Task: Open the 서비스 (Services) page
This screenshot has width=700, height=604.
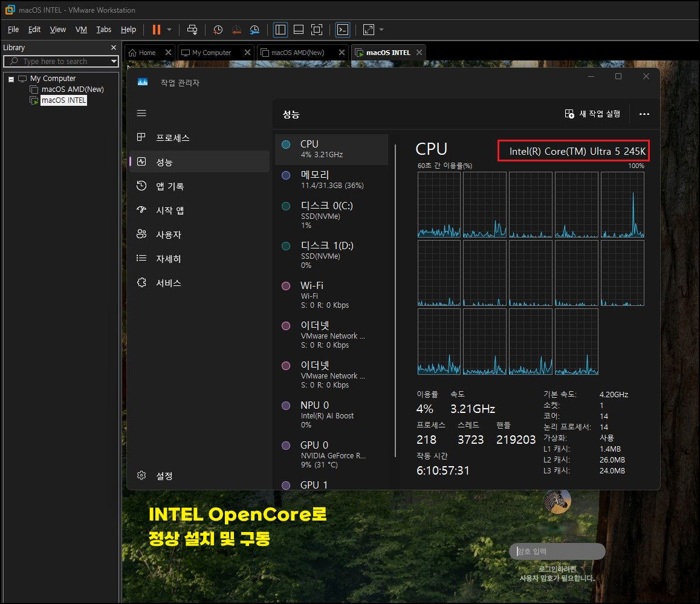Action: click(199, 283)
